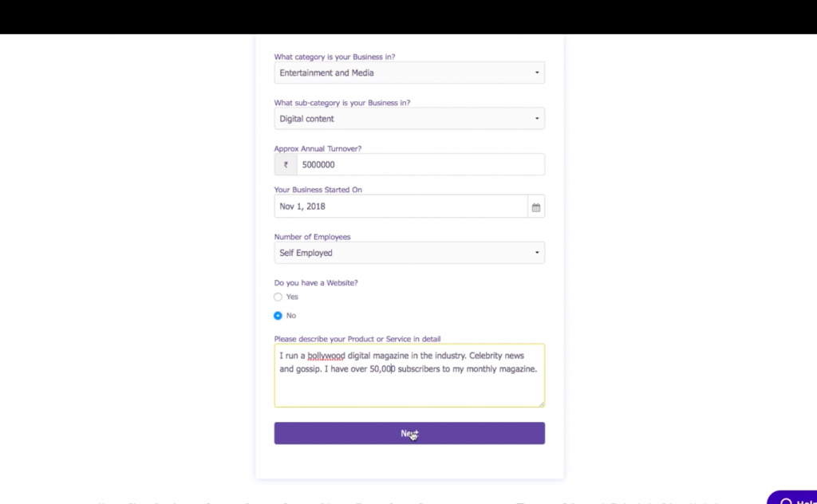
Task: Click "What sub-category is your Business in?" label
Action: click(342, 103)
